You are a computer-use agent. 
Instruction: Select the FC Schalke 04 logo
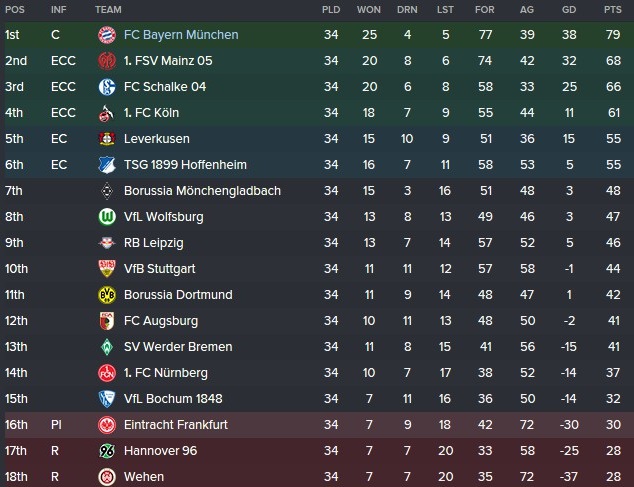pyautogui.click(x=107, y=87)
